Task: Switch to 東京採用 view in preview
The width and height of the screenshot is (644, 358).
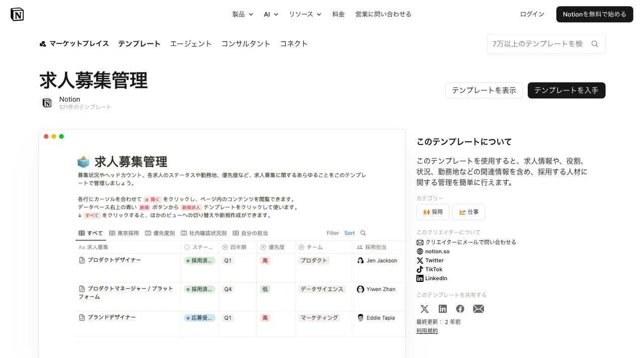Action: tap(123, 233)
